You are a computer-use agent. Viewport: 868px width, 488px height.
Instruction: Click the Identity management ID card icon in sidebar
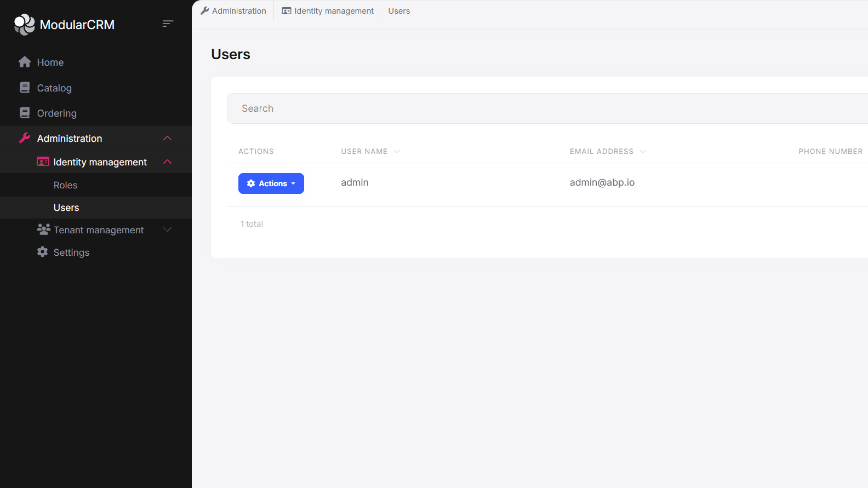click(x=43, y=162)
